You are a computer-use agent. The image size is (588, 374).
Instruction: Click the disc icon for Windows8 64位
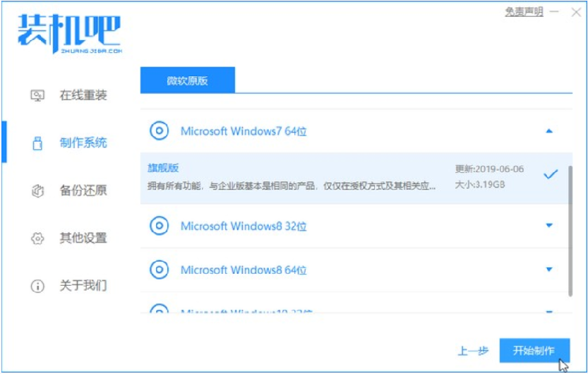coord(160,270)
